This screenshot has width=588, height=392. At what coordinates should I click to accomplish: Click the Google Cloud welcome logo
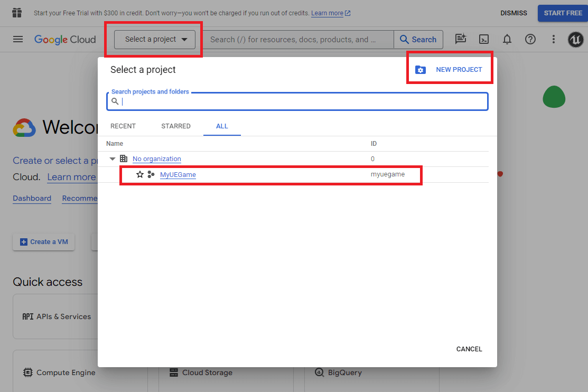coord(24,128)
